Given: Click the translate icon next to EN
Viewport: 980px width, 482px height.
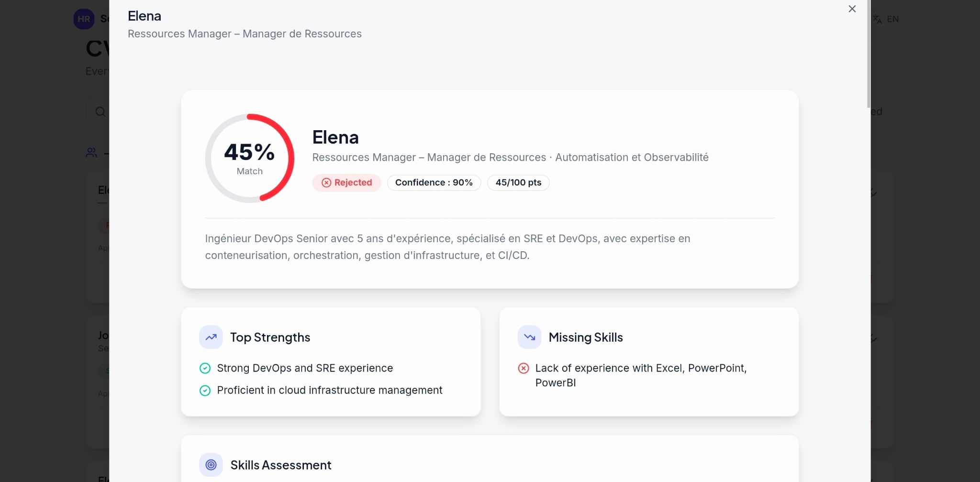Looking at the screenshot, I should (x=877, y=19).
